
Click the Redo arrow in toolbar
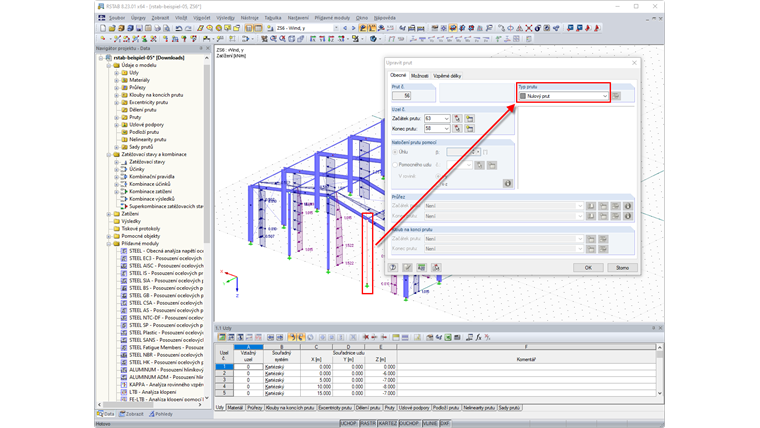click(188, 28)
